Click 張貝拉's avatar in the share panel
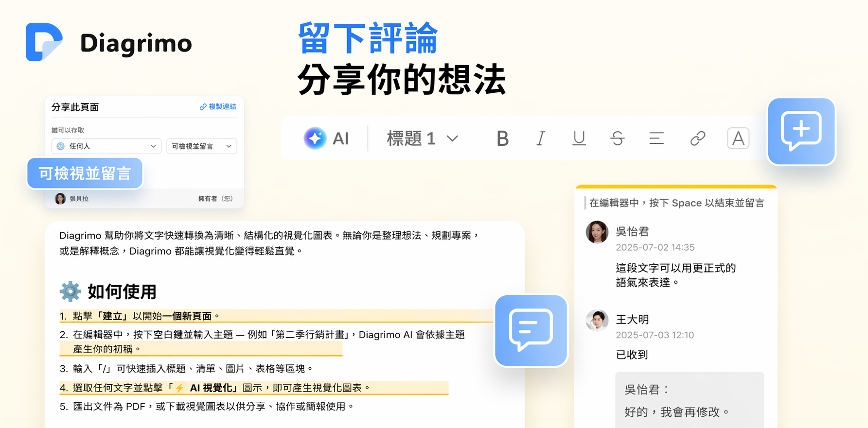The height and width of the screenshot is (428, 868). [60, 198]
